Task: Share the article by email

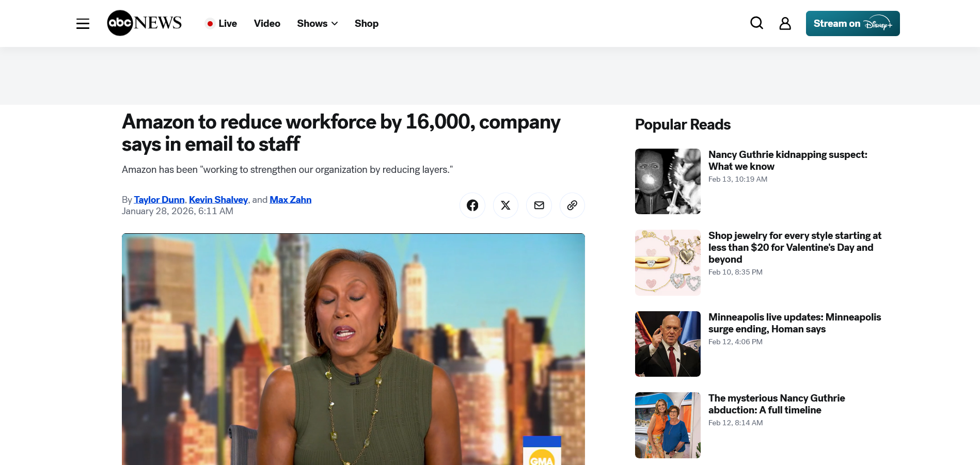Action: click(x=539, y=205)
